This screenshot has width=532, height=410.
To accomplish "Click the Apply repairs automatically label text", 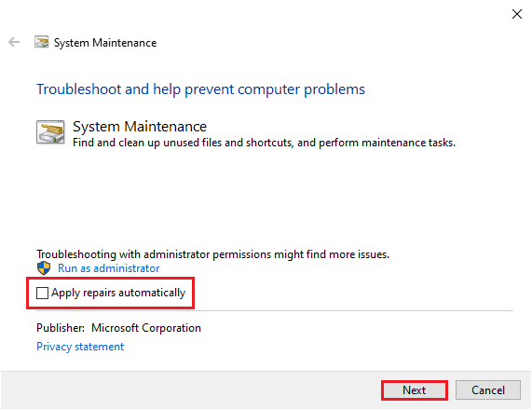I will coord(118,293).
